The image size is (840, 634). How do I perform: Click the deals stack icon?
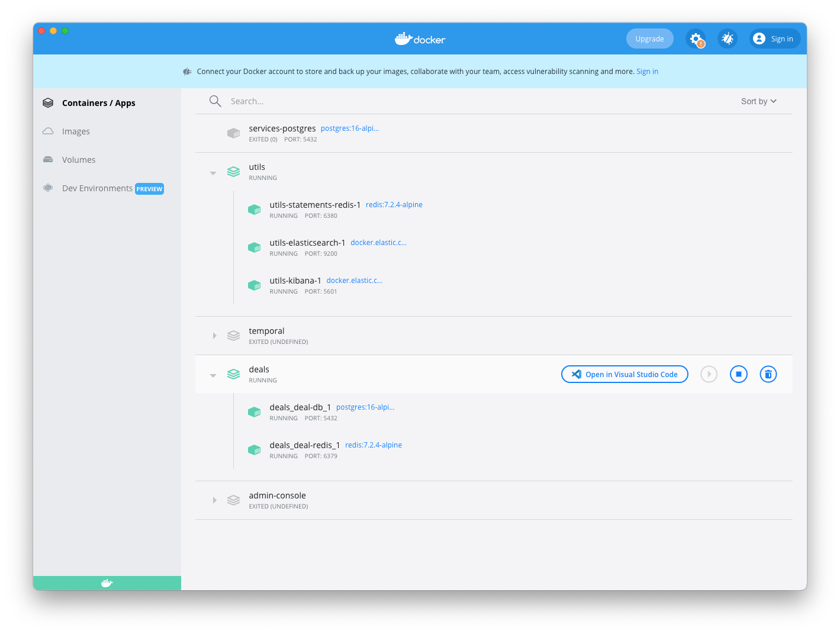[234, 374]
